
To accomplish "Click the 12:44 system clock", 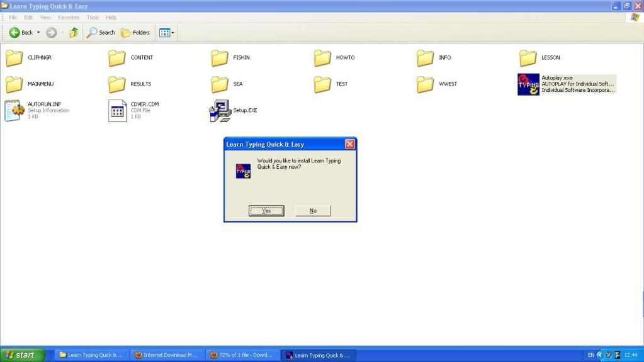I will pyautogui.click(x=631, y=355).
